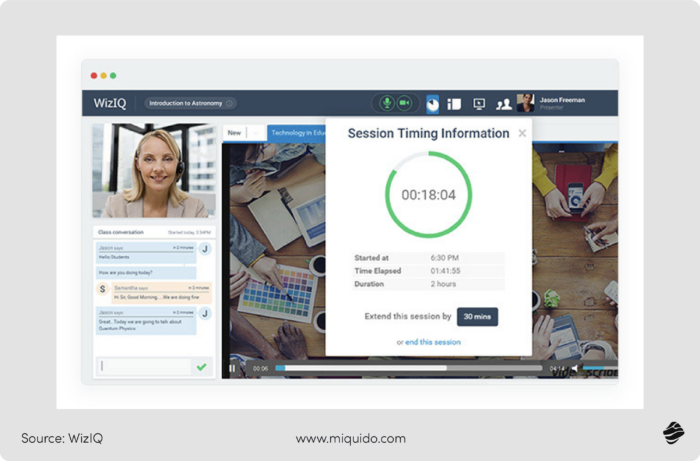Click the Class conversation header

click(x=121, y=232)
